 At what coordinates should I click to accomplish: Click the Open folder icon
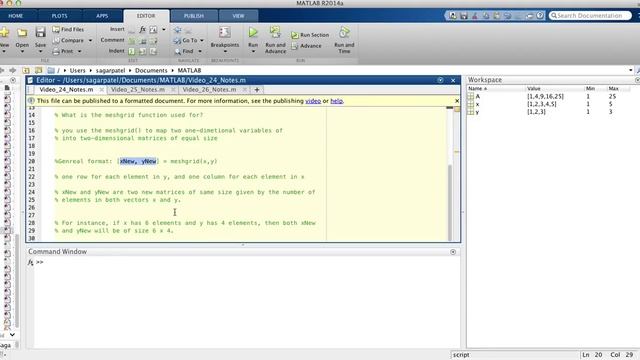point(22,33)
